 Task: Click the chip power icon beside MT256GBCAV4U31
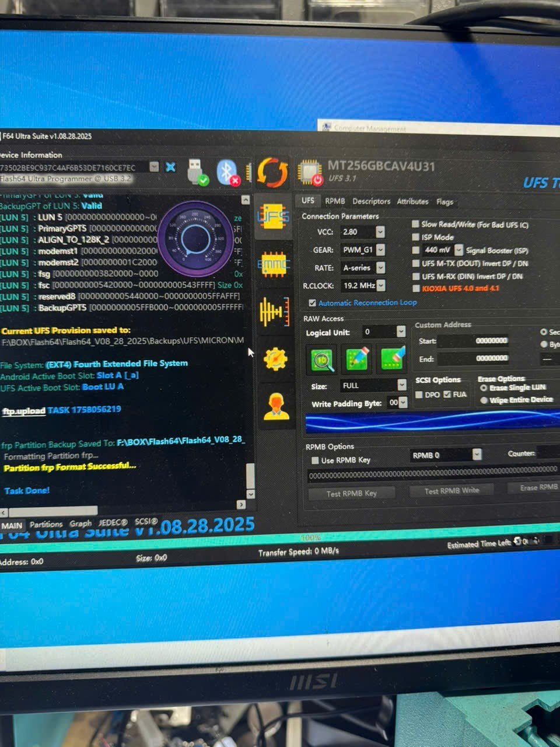click(x=310, y=173)
